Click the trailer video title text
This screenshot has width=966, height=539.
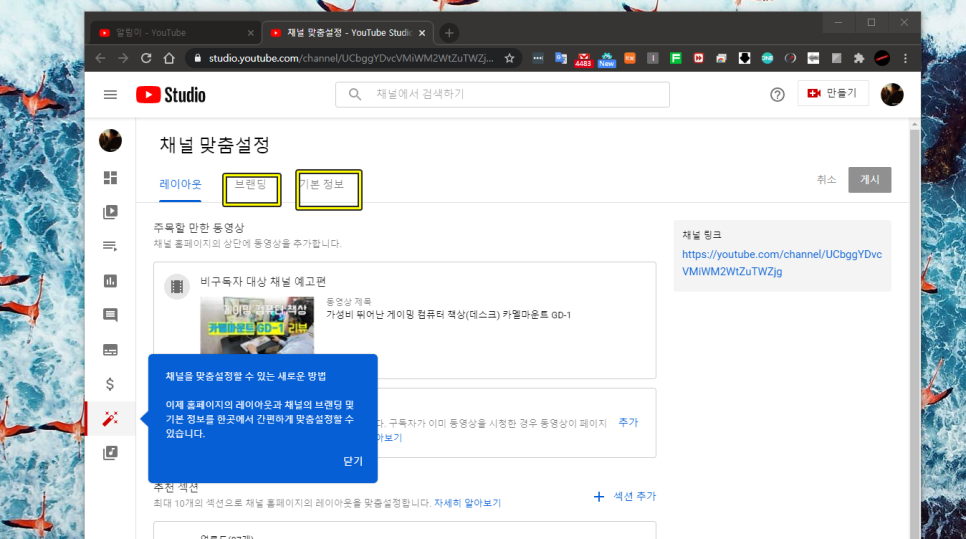[448, 314]
